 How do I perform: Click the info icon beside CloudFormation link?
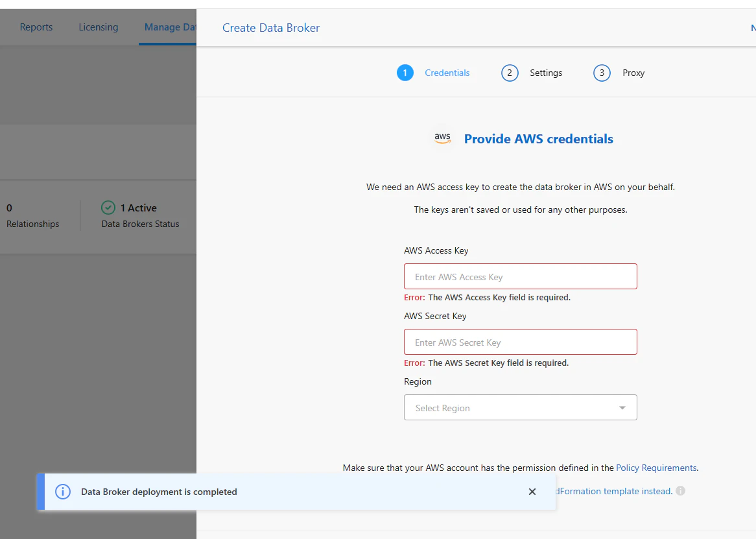click(x=680, y=491)
